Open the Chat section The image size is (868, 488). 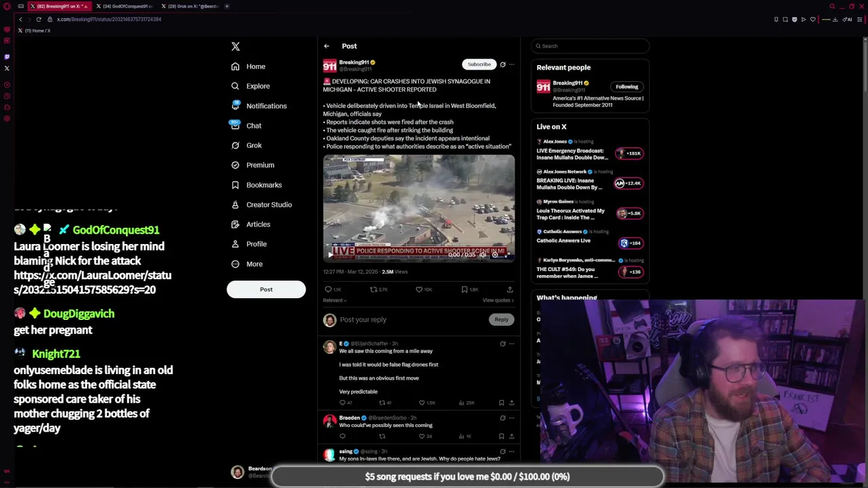click(x=246, y=125)
